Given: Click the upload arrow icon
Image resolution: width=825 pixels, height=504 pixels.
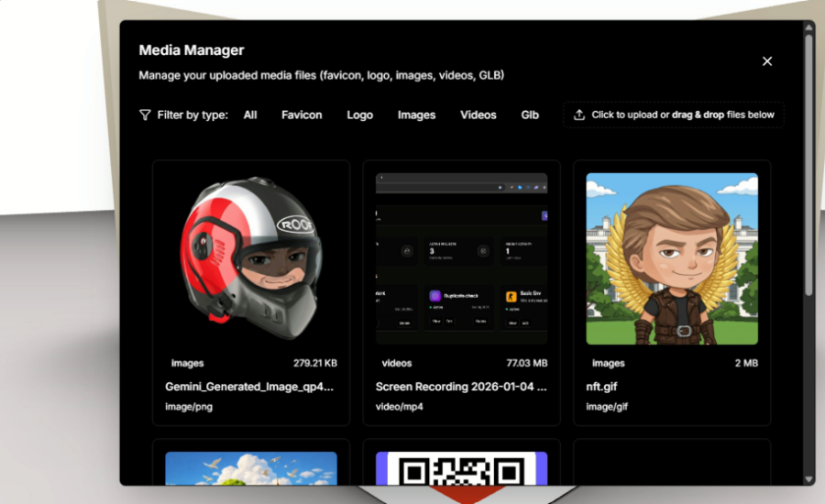Looking at the screenshot, I should [578, 115].
